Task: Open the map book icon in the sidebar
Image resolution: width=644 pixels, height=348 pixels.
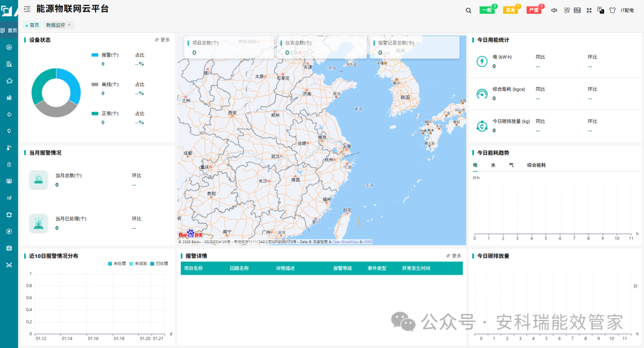Action: pos(9,248)
